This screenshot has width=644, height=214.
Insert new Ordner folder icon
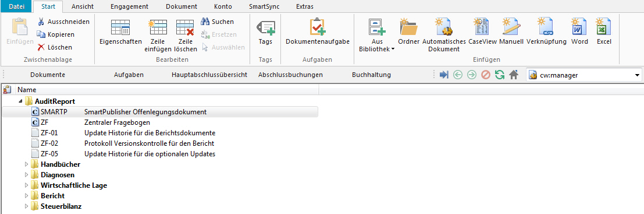coord(408,27)
